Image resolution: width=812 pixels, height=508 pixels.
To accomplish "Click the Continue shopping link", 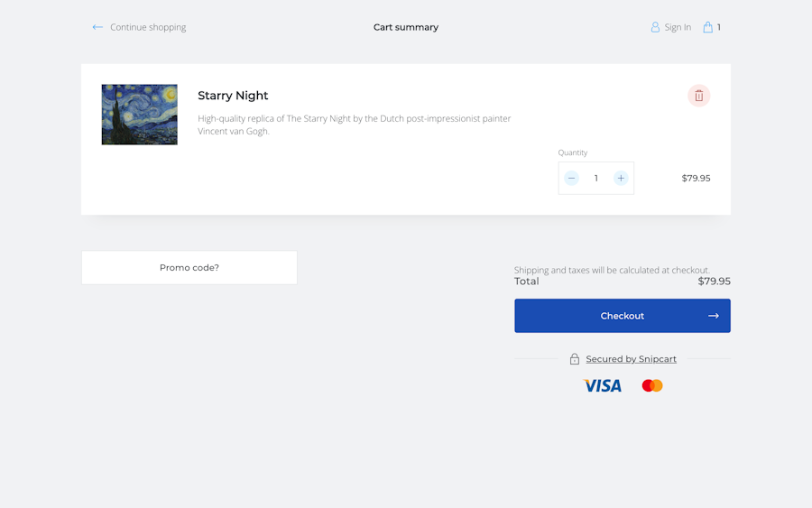I will click(x=148, y=27).
